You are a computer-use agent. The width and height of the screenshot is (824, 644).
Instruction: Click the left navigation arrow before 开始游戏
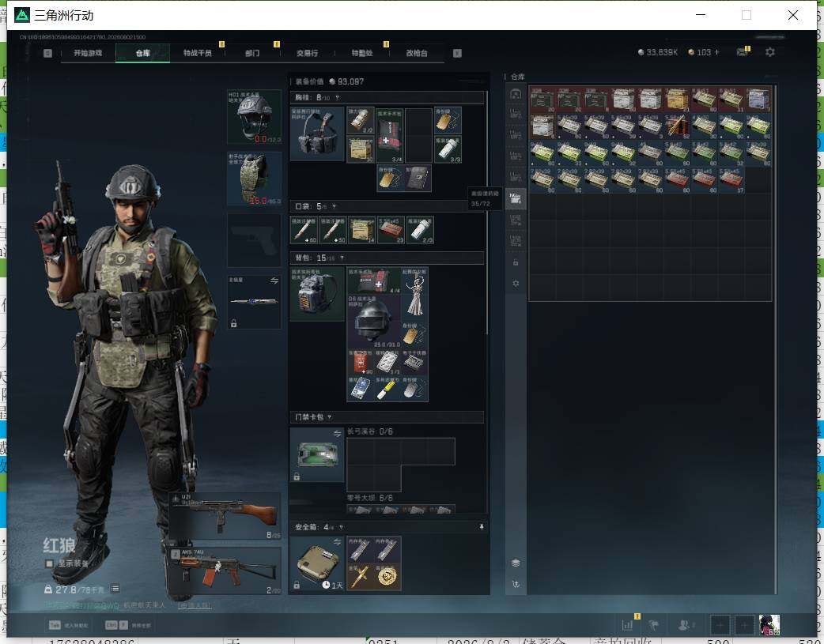point(47,52)
